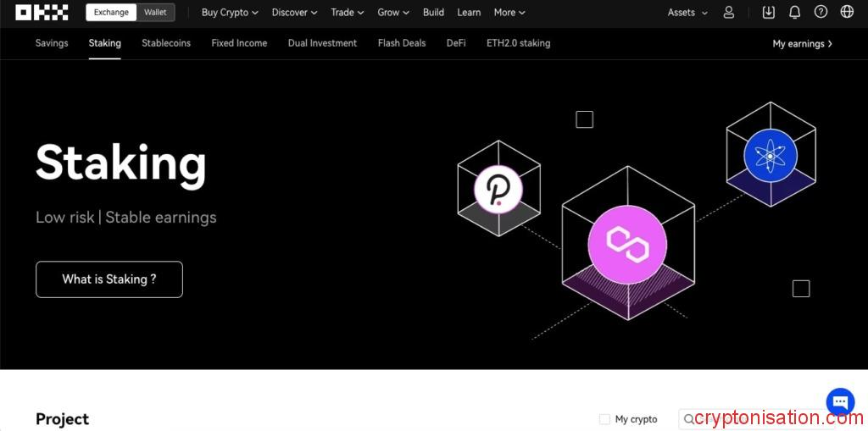Click the What is Staking? button
868x431 pixels.
click(109, 279)
